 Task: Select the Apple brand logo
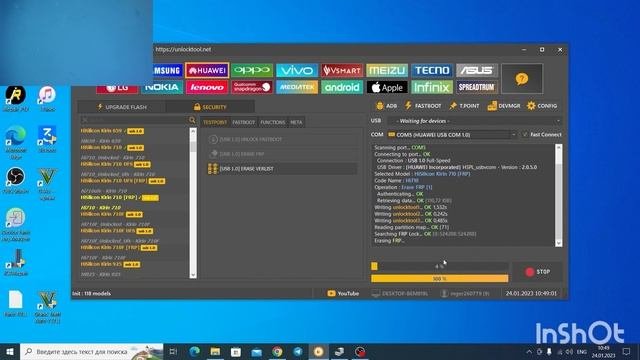pos(387,87)
